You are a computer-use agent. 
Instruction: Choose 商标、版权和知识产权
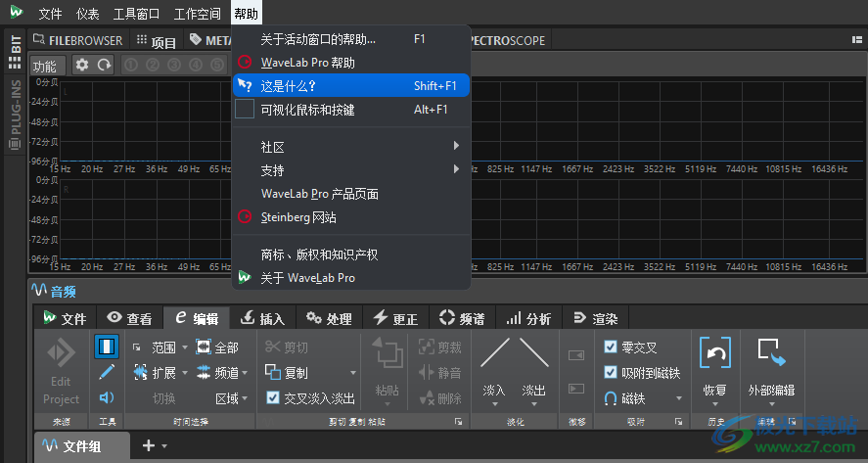pos(351,255)
